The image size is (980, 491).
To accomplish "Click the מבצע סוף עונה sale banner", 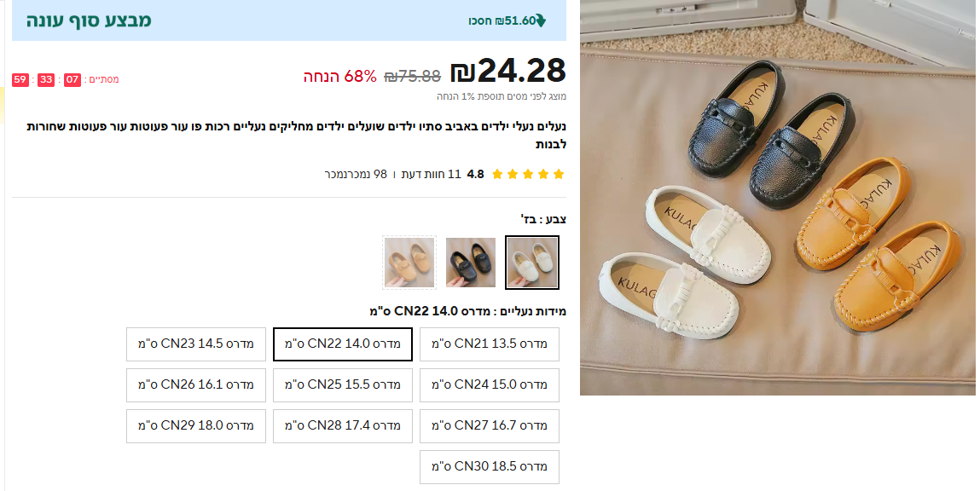I will (x=89, y=20).
